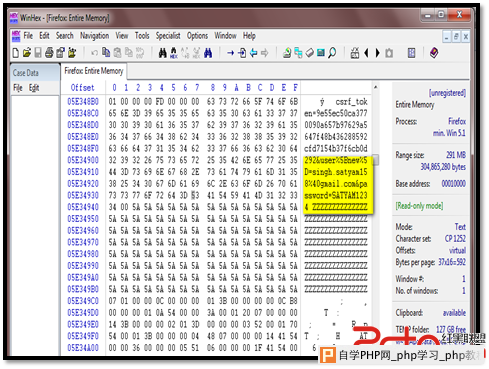The height and width of the screenshot is (369, 489).
Task: Click the Open Folder toolbar icon
Action: point(72,53)
